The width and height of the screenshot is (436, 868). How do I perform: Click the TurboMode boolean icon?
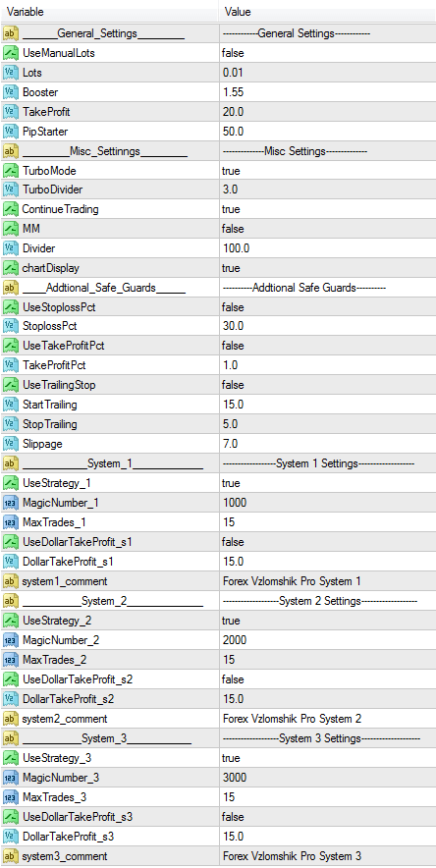click(x=11, y=171)
